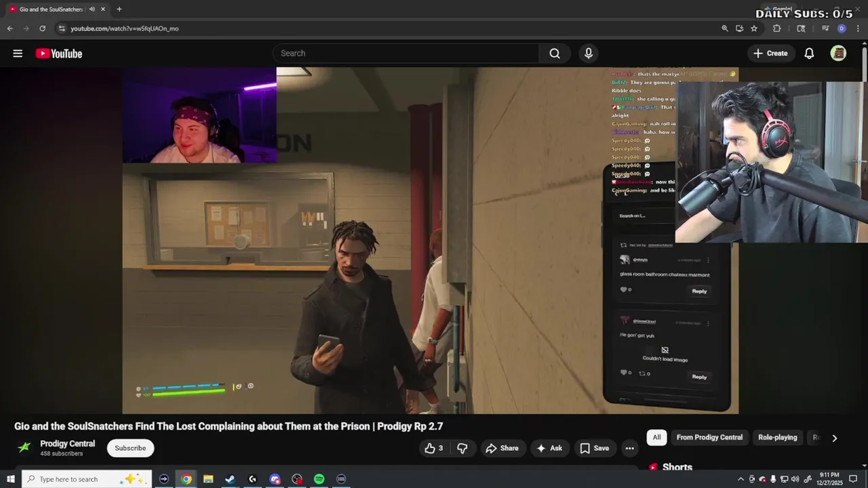This screenshot has height=488, width=868.
Task: Like the video with thumbs up
Action: tap(433, 448)
